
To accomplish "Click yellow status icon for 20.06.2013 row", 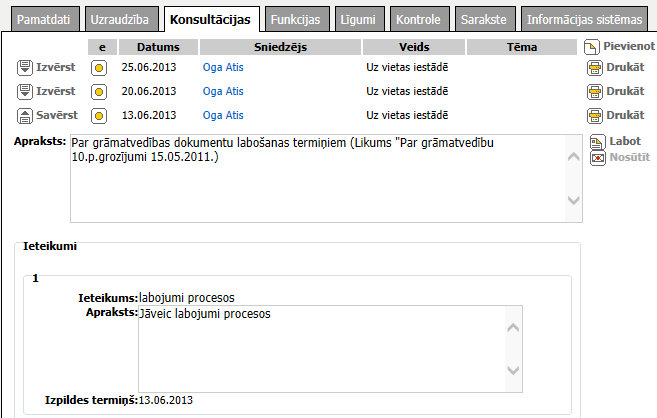I will click(99, 92).
